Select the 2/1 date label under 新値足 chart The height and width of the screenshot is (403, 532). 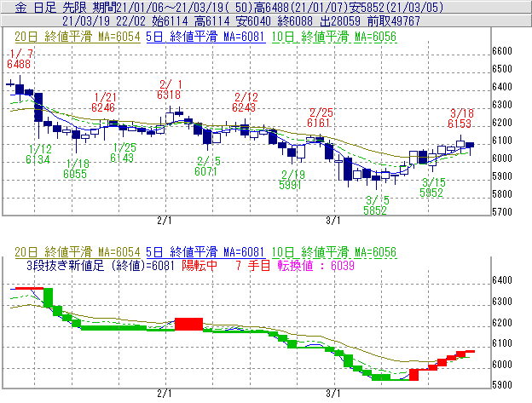(x=165, y=394)
